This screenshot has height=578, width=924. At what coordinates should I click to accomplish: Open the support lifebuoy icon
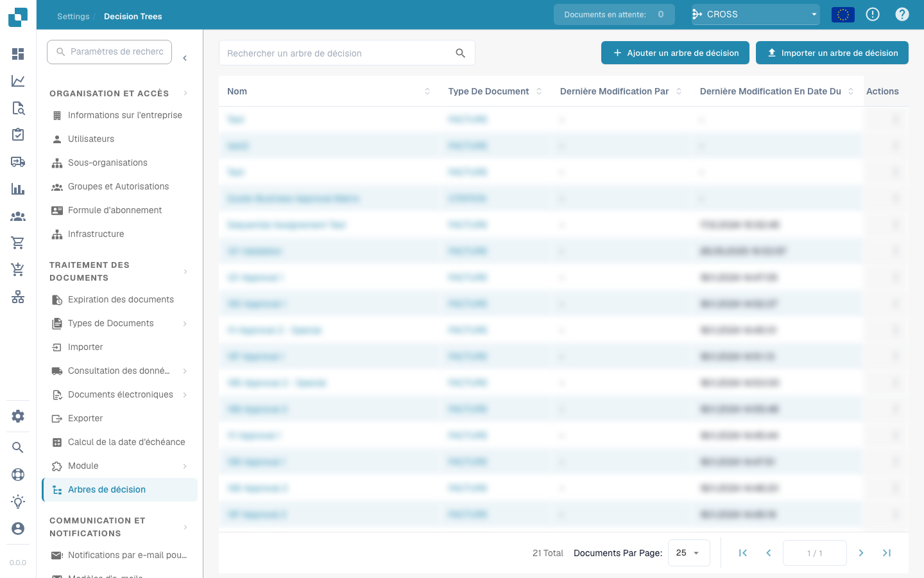pyautogui.click(x=18, y=475)
